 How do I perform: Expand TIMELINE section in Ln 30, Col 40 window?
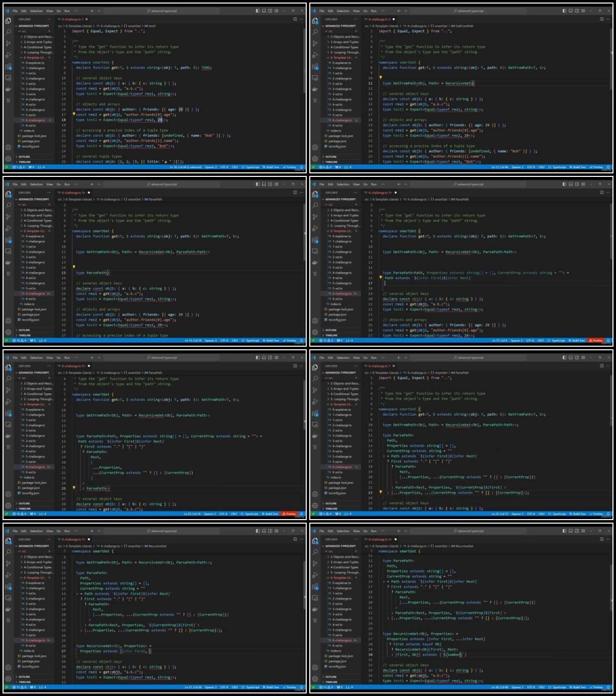(x=342, y=682)
